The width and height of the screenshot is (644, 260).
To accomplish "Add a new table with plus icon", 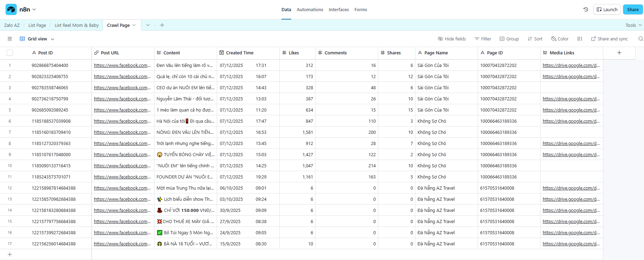I will coord(162,25).
